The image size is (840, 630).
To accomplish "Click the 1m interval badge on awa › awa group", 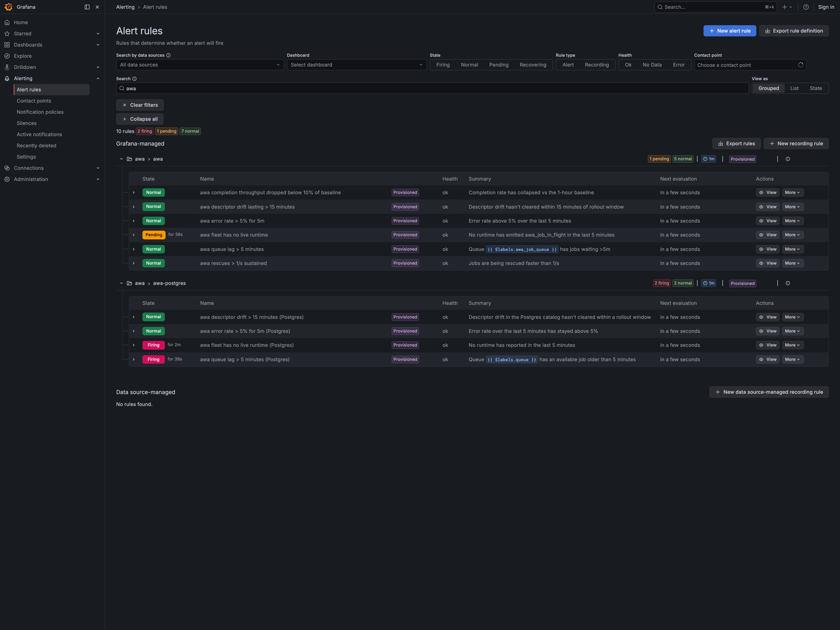I will pos(708,159).
